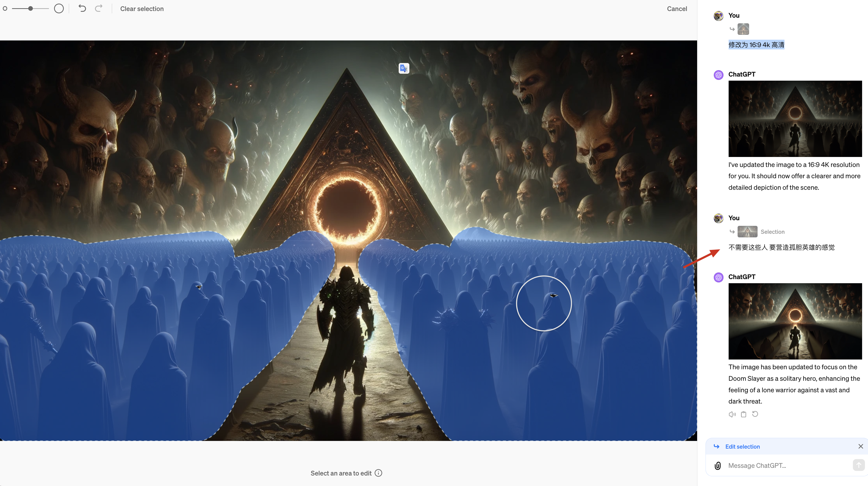Select the large brush size circle

pos(59,8)
